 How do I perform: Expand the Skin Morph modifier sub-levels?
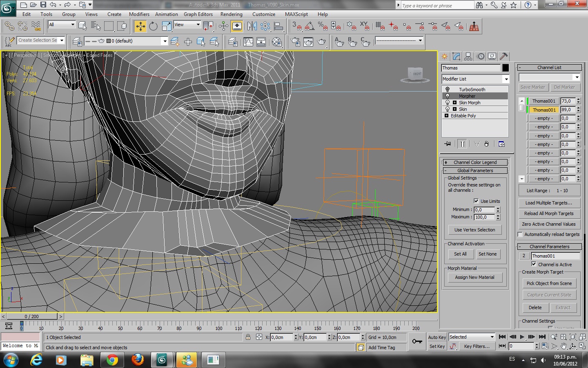click(x=454, y=103)
